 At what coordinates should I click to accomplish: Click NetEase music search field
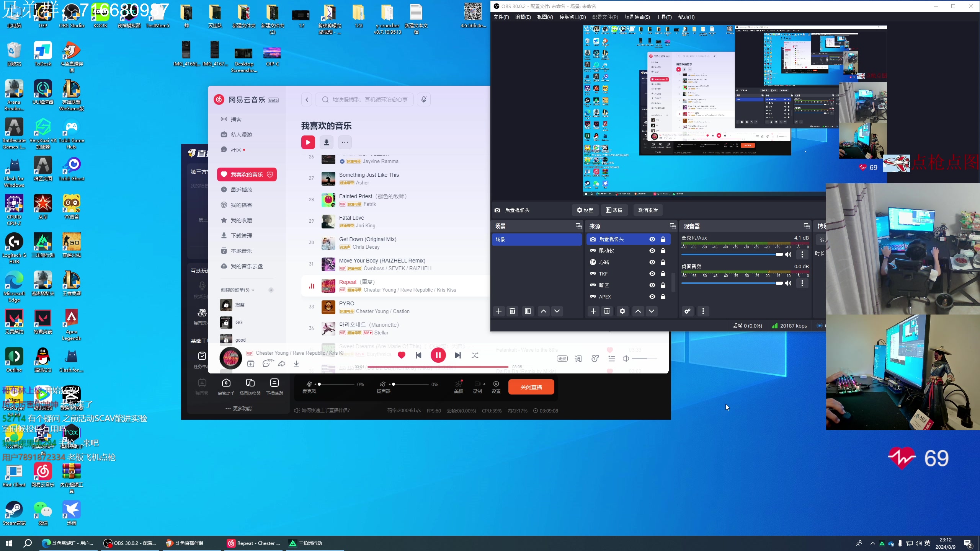(364, 99)
